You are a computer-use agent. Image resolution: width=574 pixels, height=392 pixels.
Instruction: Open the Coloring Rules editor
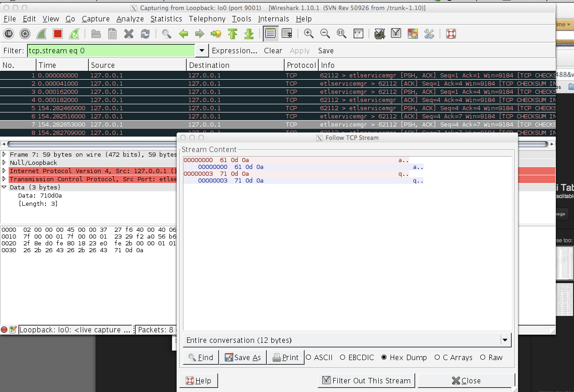point(412,33)
